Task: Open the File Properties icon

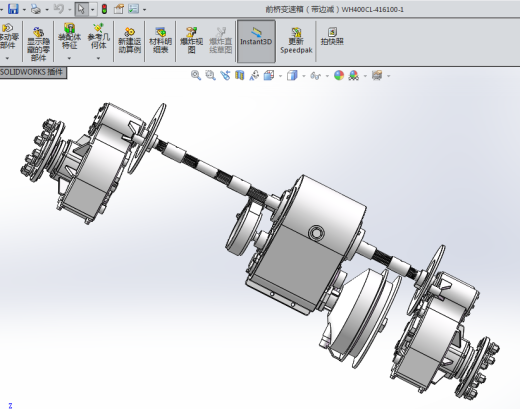Action: pos(119,9)
